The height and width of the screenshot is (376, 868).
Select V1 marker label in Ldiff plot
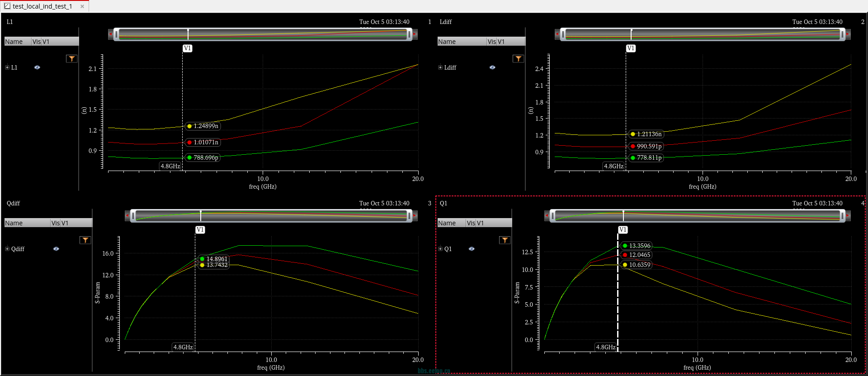pyautogui.click(x=631, y=48)
